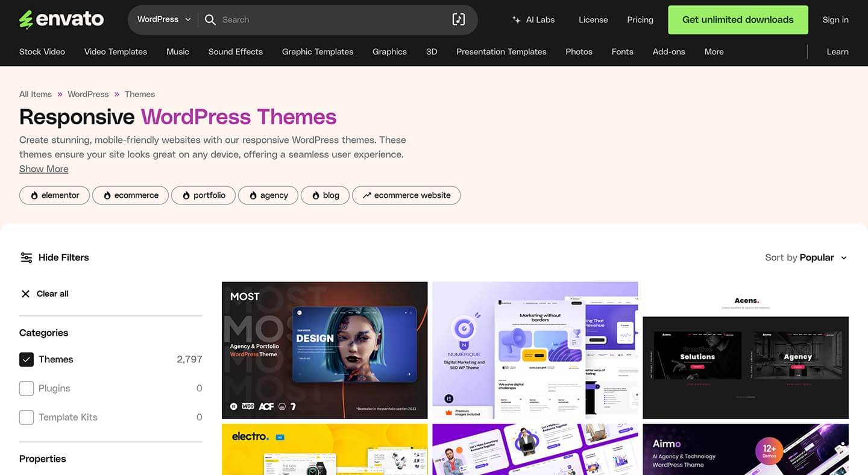Open Stock Video menu item
This screenshot has width=868, height=475.
[x=42, y=52]
